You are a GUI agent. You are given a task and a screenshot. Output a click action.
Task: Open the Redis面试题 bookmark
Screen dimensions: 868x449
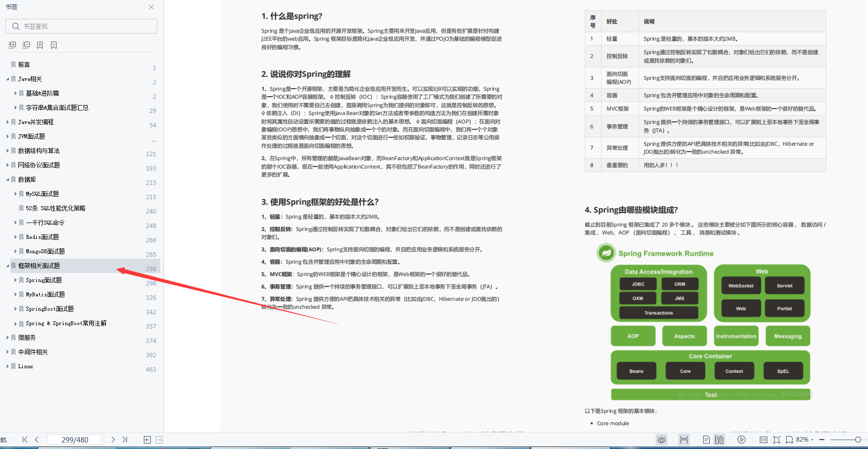point(42,237)
